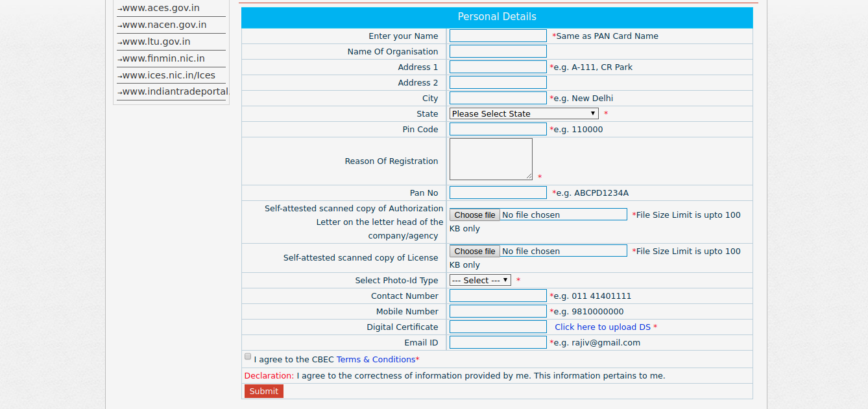Click the 'Click here to upload DS' link
The height and width of the screenshot is (409, 868).
pyautogui.click(x=602, y=327)
